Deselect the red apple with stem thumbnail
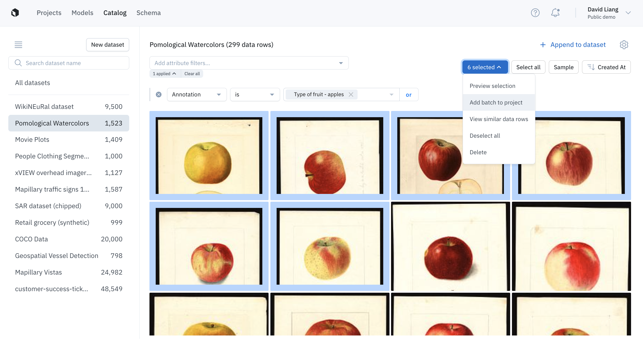Screen dimensions: 643x364 coord(330,155)
